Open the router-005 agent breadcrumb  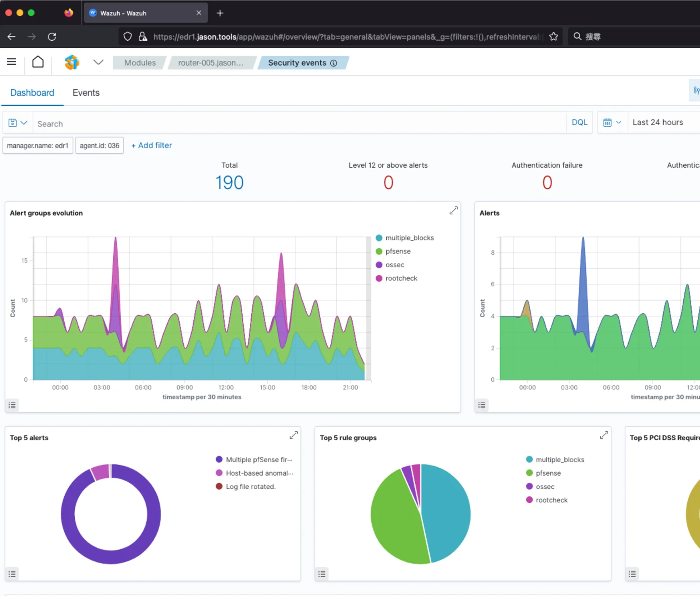click(211, 63)
